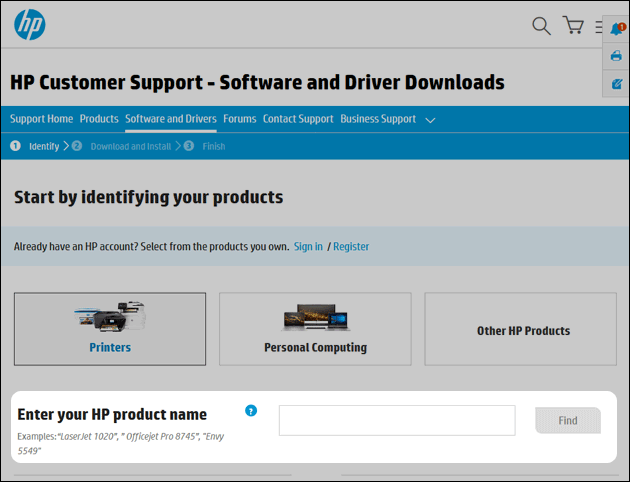Focus the HP product name input field

[397, 420]
